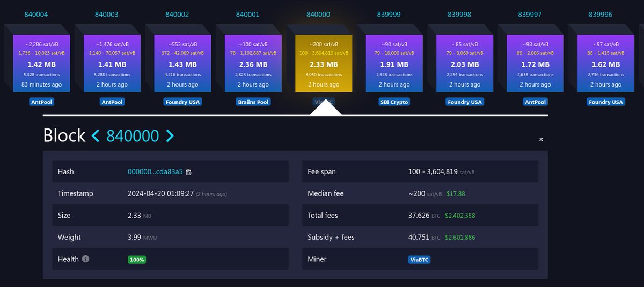644x287 pixels.
Task: Copy the block hash to clipboard
Action: point(189,172)
